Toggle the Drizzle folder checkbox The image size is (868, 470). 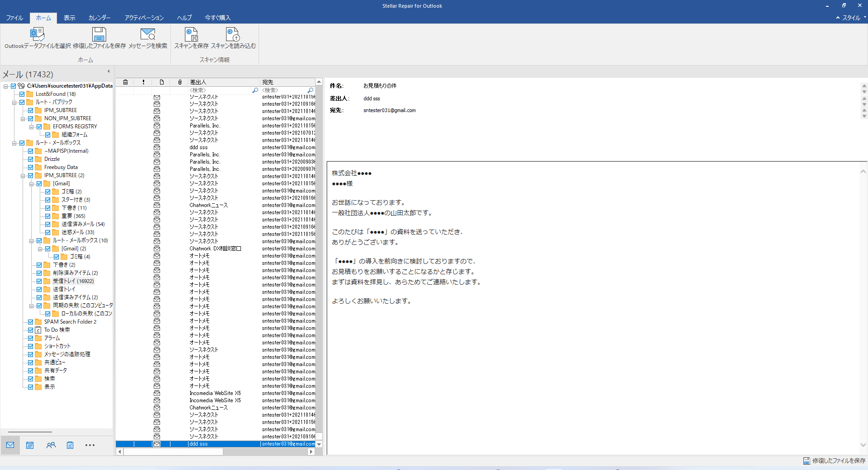pos(30,159)
